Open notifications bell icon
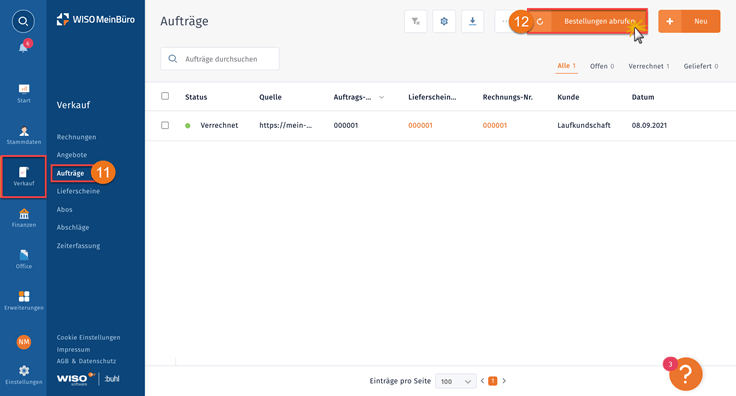 pyautogui.click(x=23, y=47)
